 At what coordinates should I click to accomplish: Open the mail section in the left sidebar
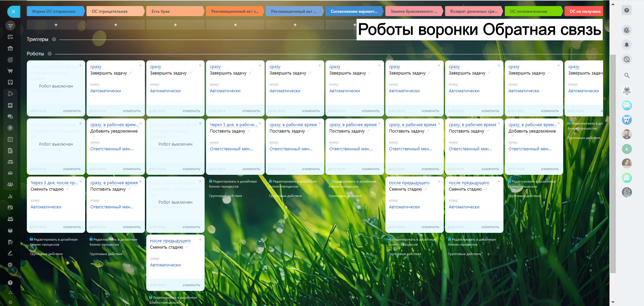[10, 173]
